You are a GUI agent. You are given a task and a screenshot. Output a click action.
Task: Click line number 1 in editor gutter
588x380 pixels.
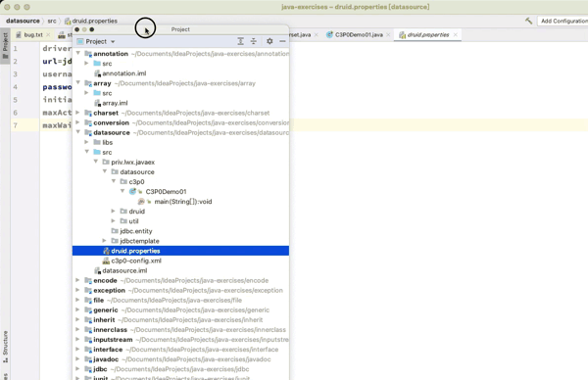pos(16,48)
